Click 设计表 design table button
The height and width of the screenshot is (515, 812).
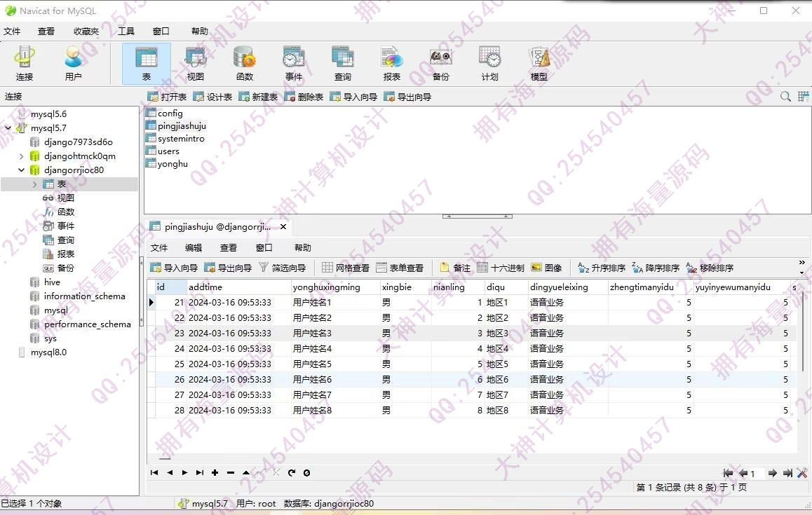click(212, 97)
